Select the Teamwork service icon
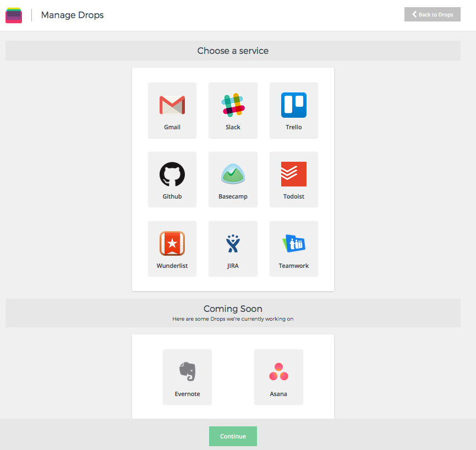 [x=293, y=243]
